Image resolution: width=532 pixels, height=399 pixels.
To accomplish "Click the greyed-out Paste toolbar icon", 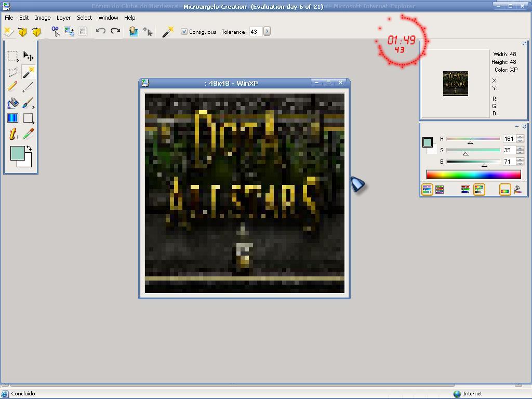I will [x=83, y=32].
